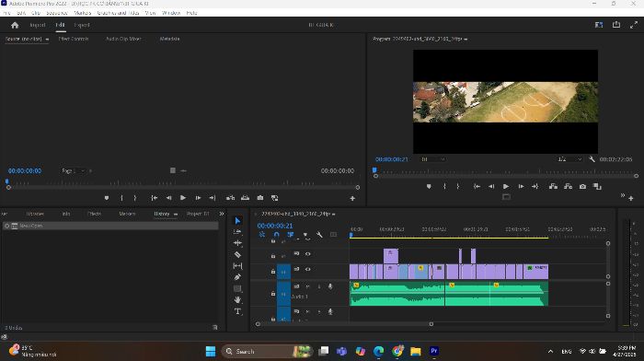
Task: Open playback resolution 1/2 dropdown
Action: 569,159
